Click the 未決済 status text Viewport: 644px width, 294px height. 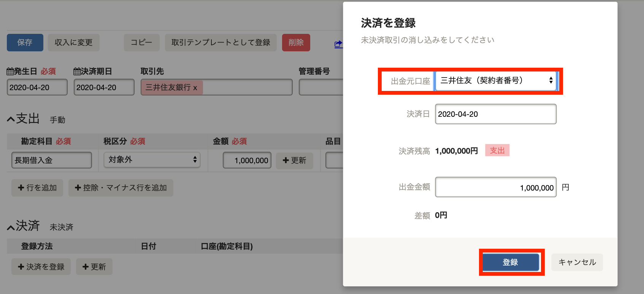(62, 227)
